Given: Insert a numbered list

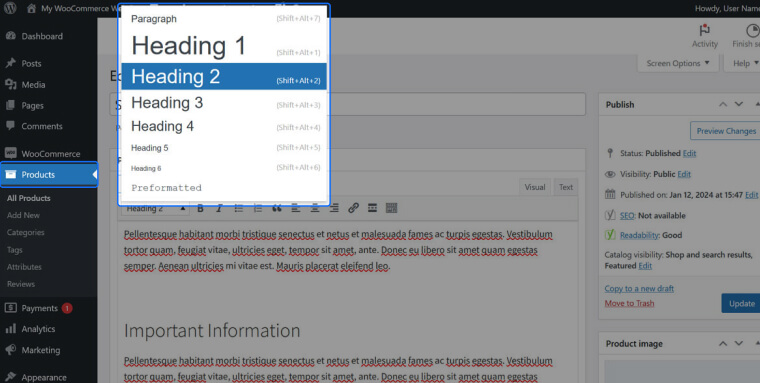Looking at the screenshot, I should (257, 208).
